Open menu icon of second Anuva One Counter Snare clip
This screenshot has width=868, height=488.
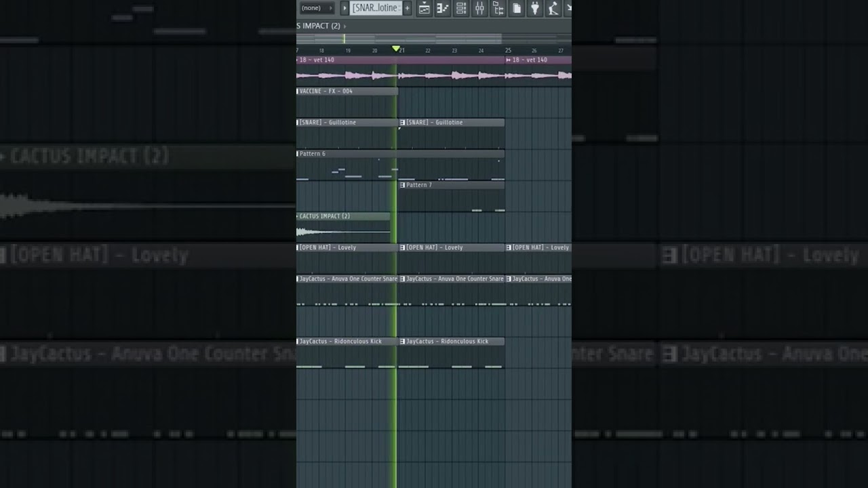(x=402, y=279)
